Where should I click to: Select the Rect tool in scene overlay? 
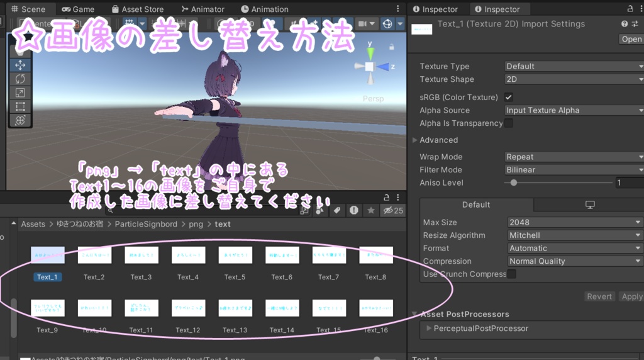click(19, 107)
